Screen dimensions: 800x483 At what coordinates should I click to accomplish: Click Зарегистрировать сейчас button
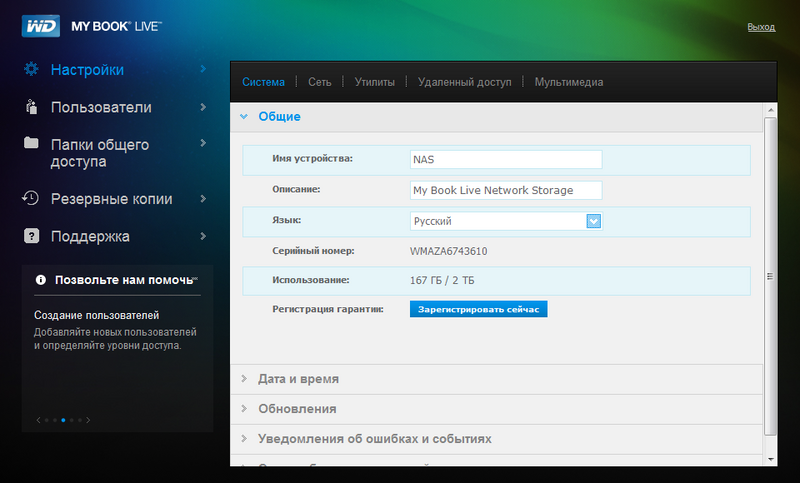click(479, 309)
